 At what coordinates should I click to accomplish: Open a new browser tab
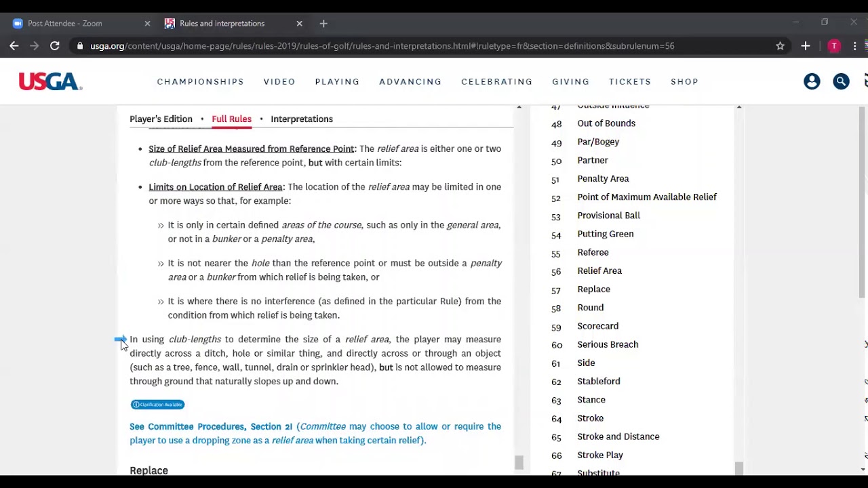323,23
